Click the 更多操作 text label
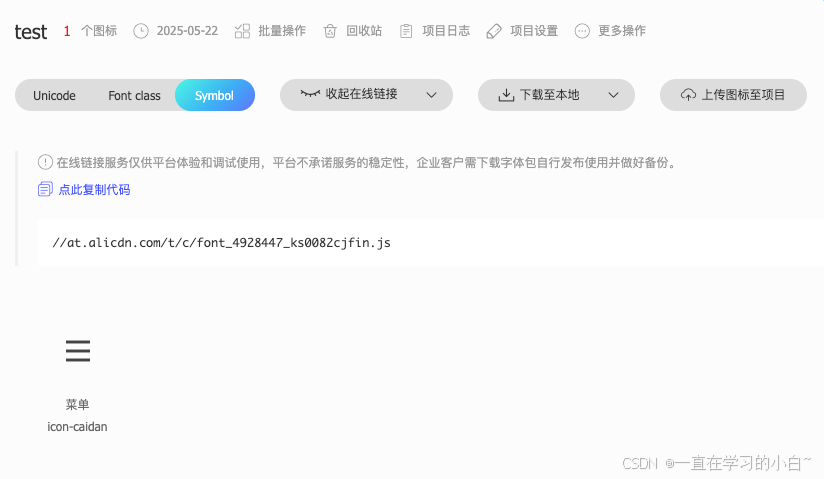Viewport: 824px width, 479px height. coord(622,31)
